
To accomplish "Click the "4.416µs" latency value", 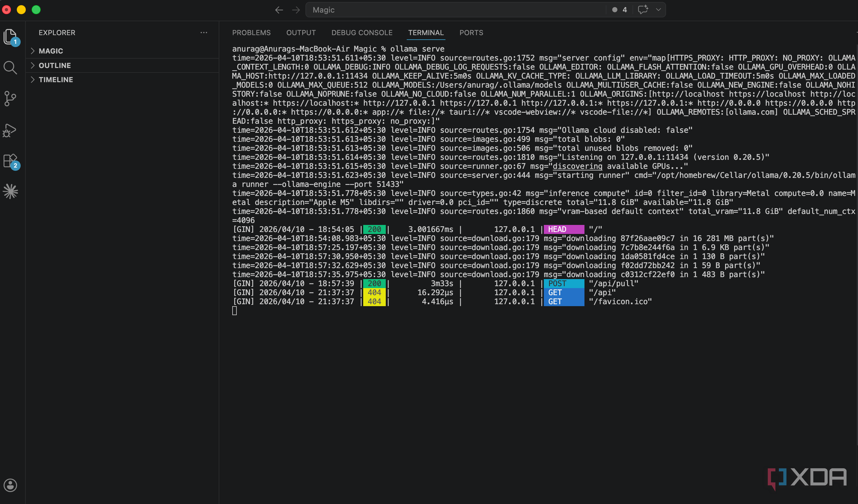I will (437, 302).
